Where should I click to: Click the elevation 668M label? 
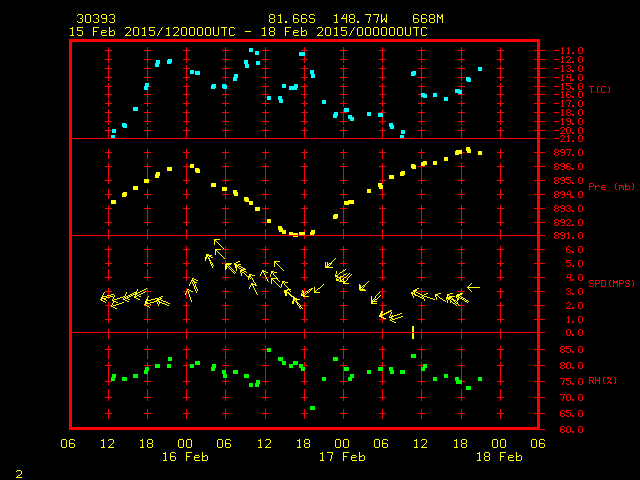click(x=428, y=19)
